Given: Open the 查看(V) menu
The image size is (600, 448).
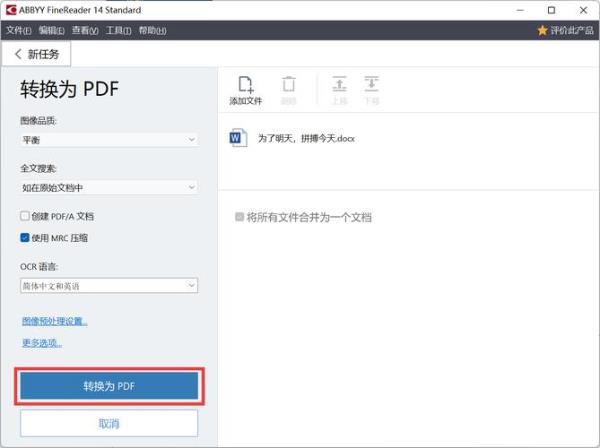Looking at the screenshot, I should coord(85,30).
